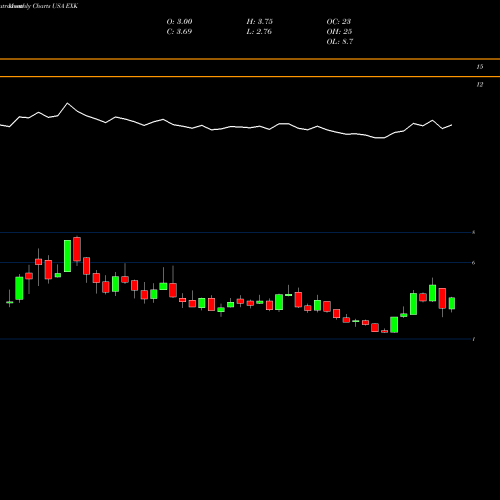The height and width of the screenshot is (500, 500).
Task: Click the '12' label under lower orange line
Action: (x=480, y=85)
